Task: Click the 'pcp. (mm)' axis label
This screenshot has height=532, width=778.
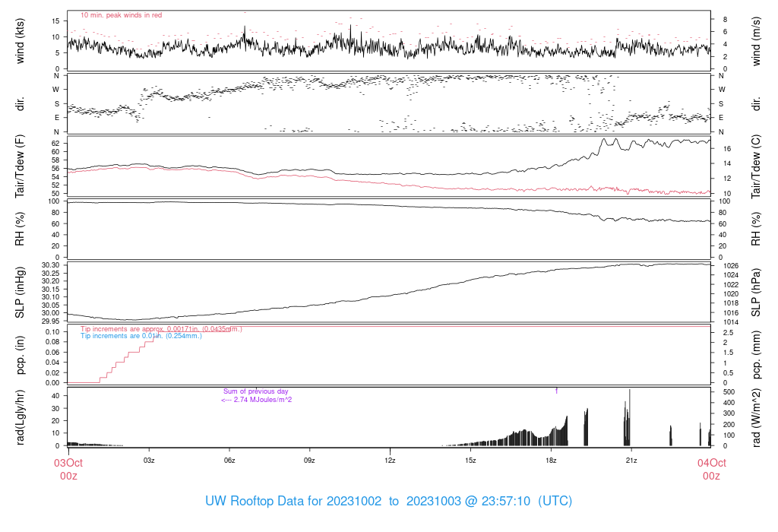Action: 756,355
